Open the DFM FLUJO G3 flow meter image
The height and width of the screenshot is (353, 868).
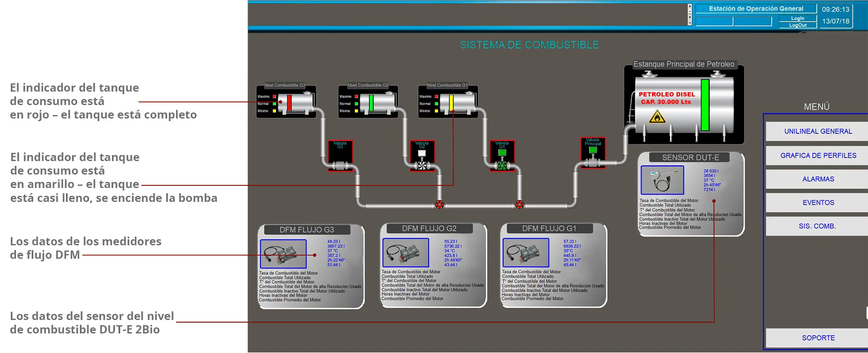pyautogui.click(x=283, y=254)
